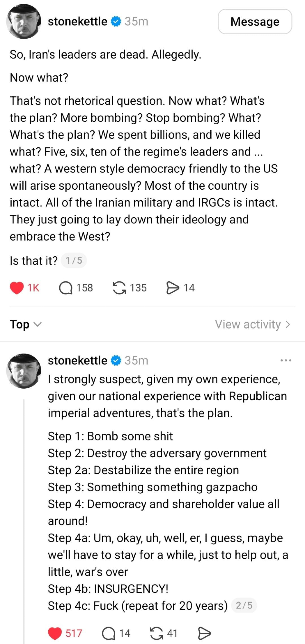Open the Top sort dropdown
Viewport: 305px width, 644px height.
[26, 324]
